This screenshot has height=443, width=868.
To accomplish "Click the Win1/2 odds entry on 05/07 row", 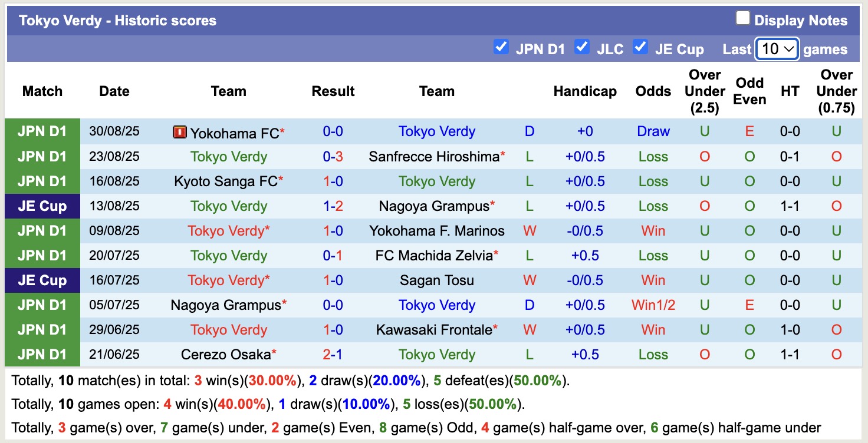I will click(653, 305).
